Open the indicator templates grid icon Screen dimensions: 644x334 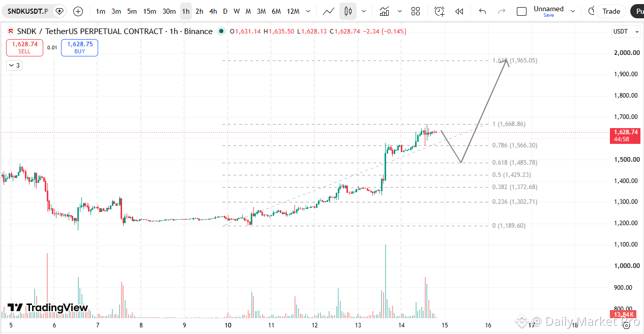[416, 11]
